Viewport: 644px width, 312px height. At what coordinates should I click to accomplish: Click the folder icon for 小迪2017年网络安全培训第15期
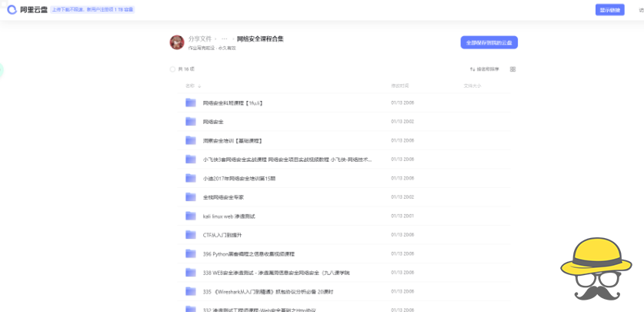(191, 179)
